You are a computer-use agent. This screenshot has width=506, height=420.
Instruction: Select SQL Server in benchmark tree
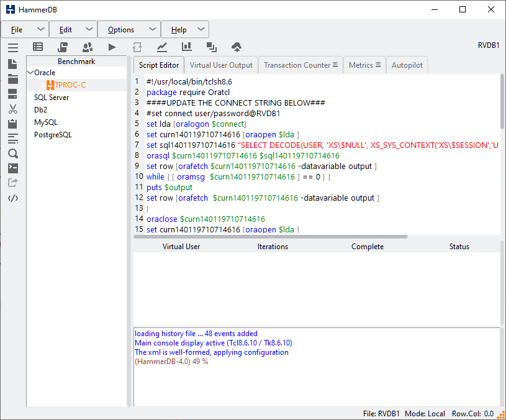(x=52, y=98)
